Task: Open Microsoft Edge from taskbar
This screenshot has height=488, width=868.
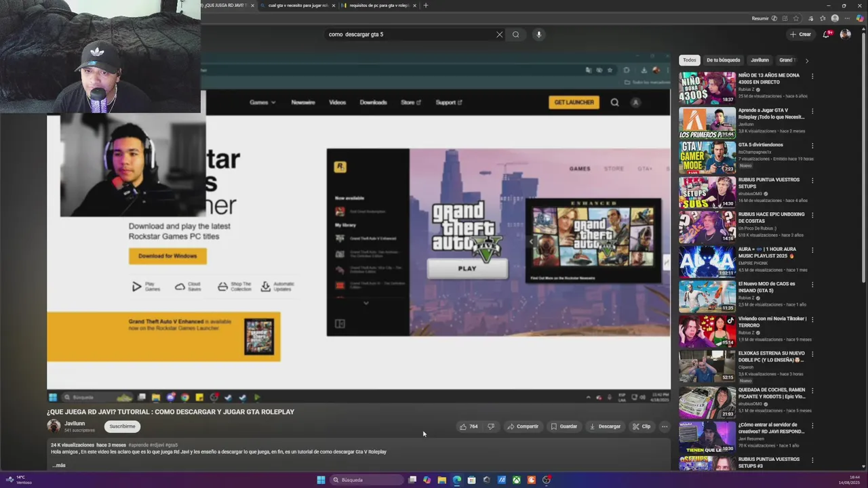Action: [x=457, y=480]
